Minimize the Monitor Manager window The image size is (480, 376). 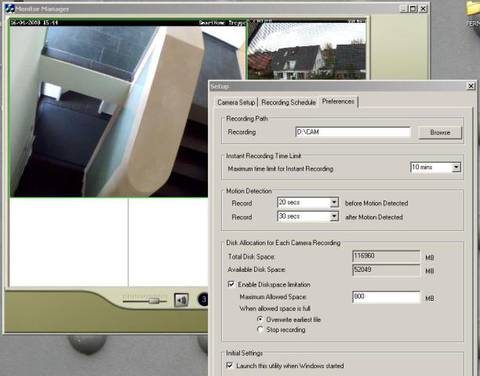coord(404,9)
